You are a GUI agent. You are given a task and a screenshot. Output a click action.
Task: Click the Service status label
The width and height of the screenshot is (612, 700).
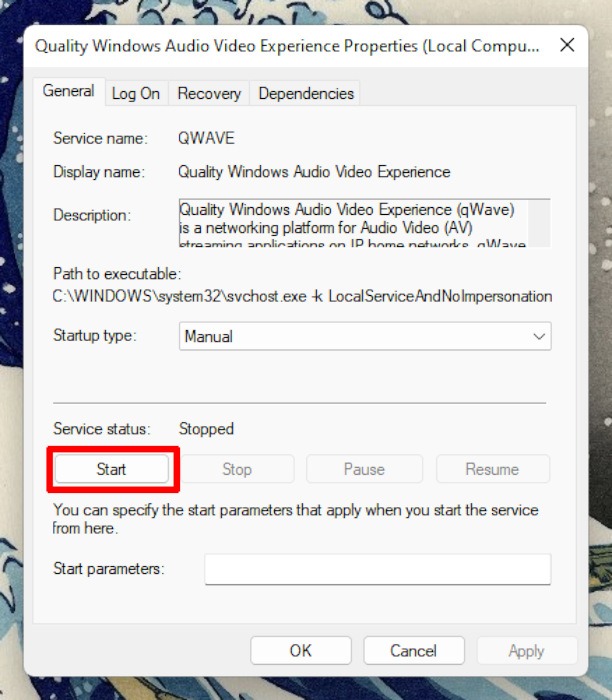[102, 429]
